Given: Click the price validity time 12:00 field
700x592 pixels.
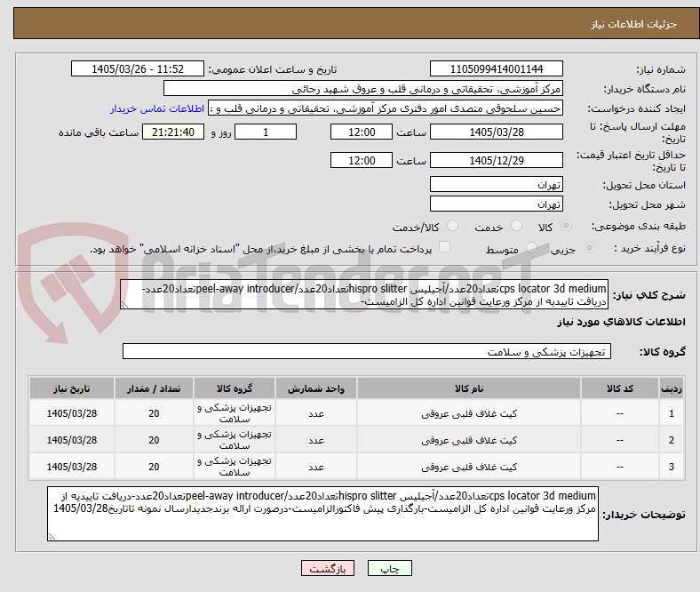Looking at the screenshot, I should [362, 160].
